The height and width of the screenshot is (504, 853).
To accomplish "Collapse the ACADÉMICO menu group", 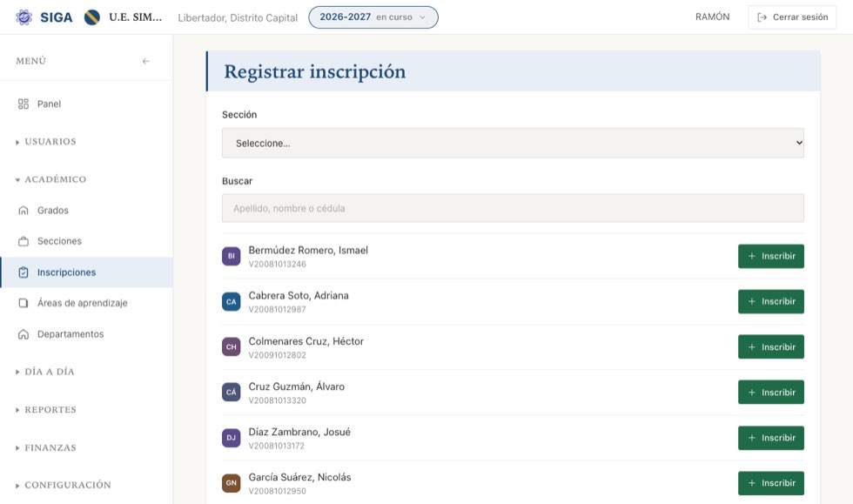I will (x=50, y=179).
